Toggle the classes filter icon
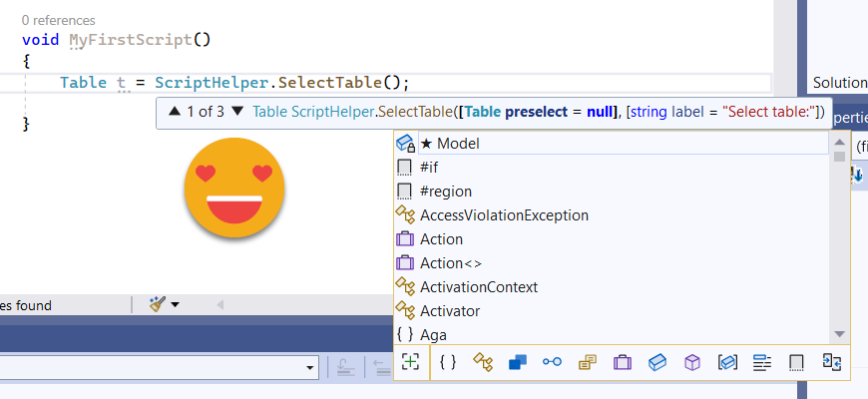Screen dimensions: 868x399 [x=483, y=362]
